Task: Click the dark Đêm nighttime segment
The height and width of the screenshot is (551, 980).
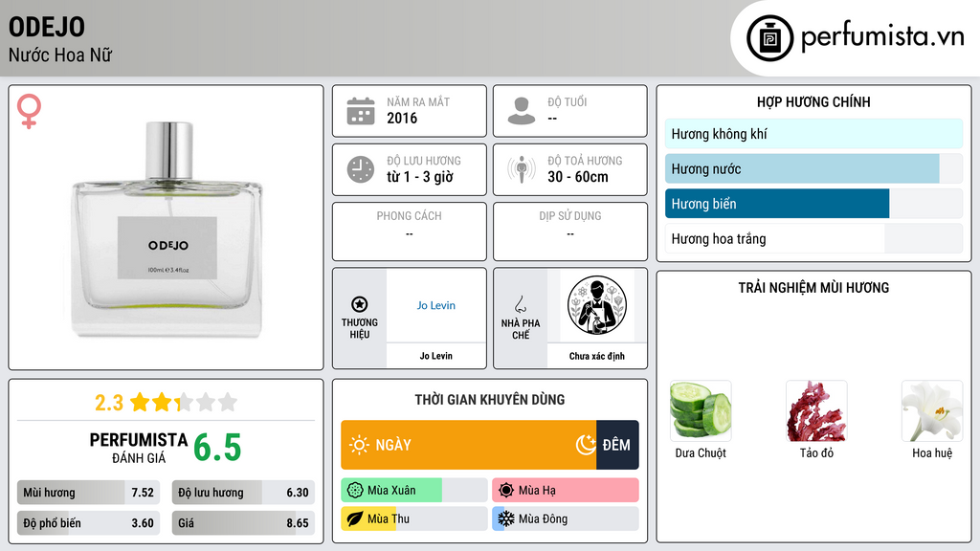Action: pyautogui.click(x=617, y=445)
